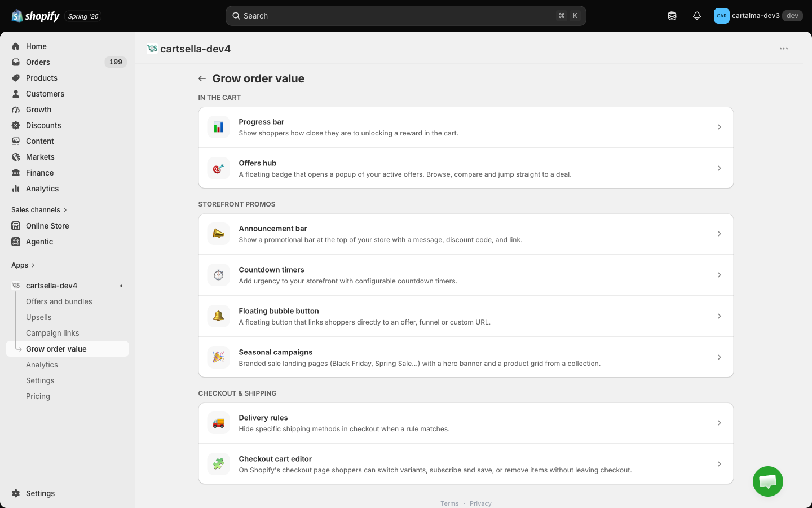Viewport: 812px width, 508px height.
Task: Click the Content icon in sidebar
Action: [16, 141]
